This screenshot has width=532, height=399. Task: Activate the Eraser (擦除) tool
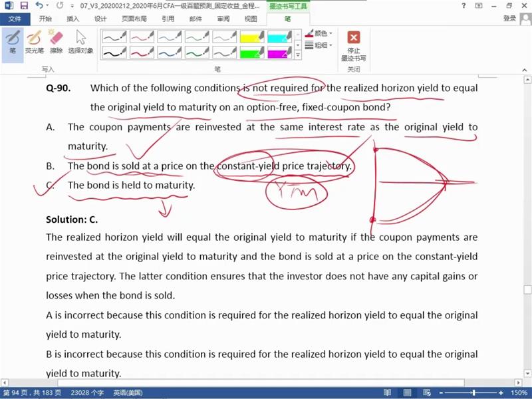click(x=57, y=41)
